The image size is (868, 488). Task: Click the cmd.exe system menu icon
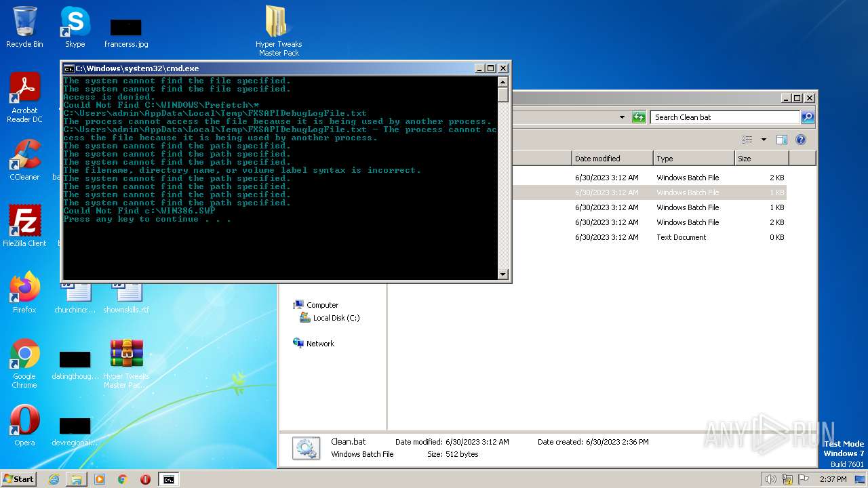coord(68,68)
